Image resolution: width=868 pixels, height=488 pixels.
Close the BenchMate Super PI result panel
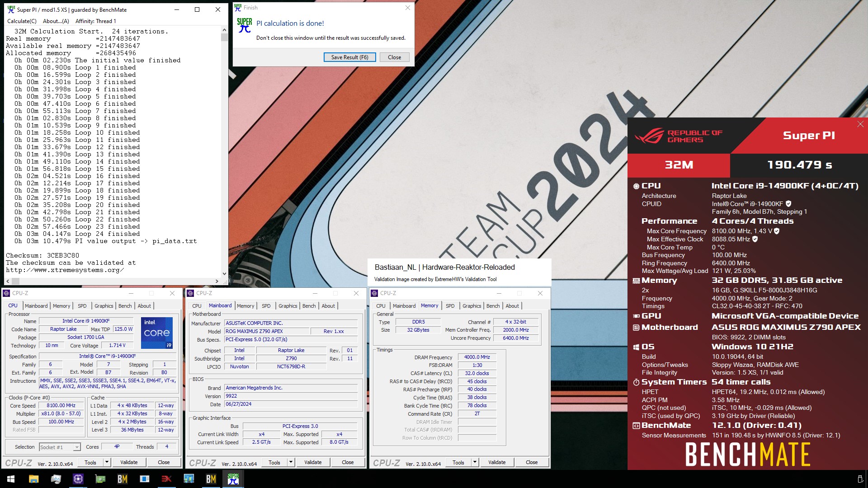tap(860, 124)
